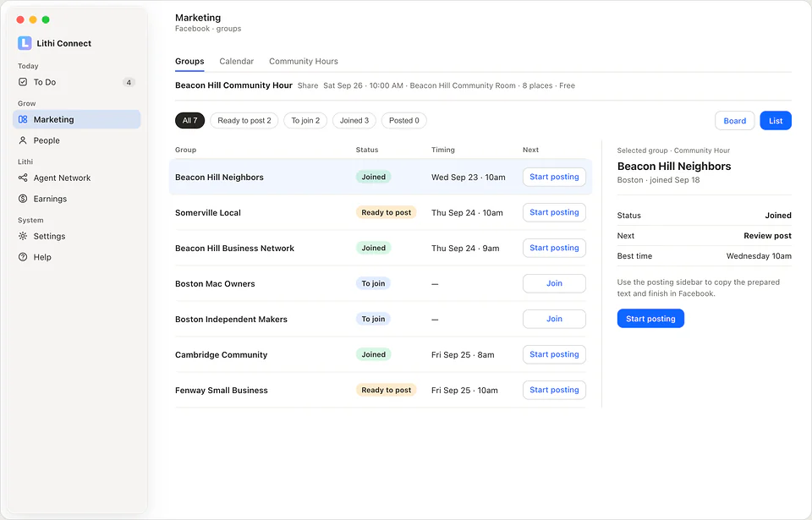Click the Beacon Hill Community Hour title
This screenshot has width=812, height=520.
click(x=233, y=85)
